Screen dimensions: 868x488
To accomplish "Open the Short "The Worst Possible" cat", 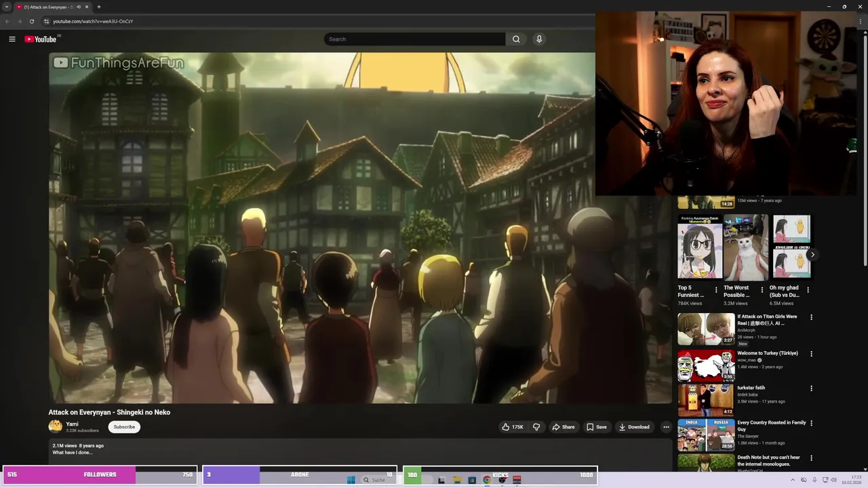I will [746, 247].
